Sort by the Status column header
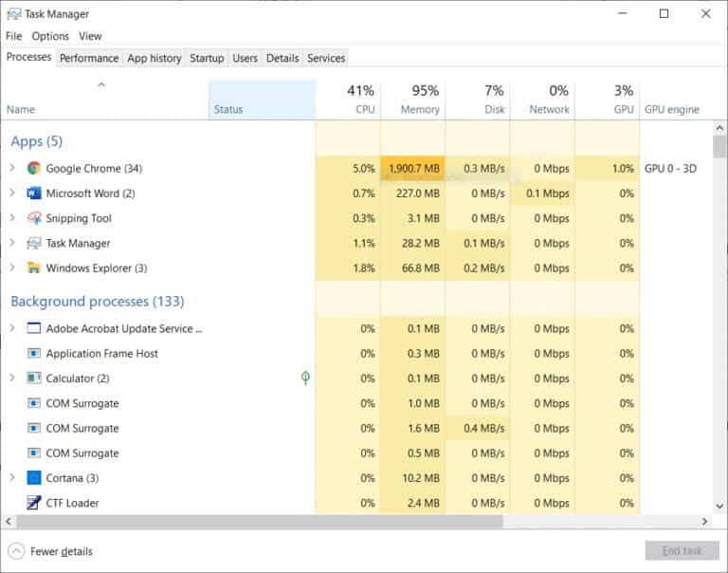This screenshot has width=728, height=573. (x=263, y=100)
